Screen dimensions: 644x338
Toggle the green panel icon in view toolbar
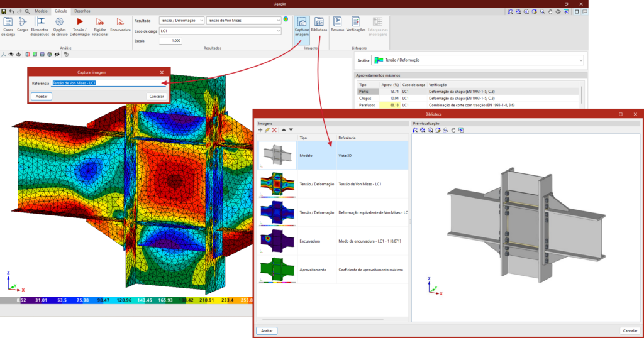tap(35, 54)
